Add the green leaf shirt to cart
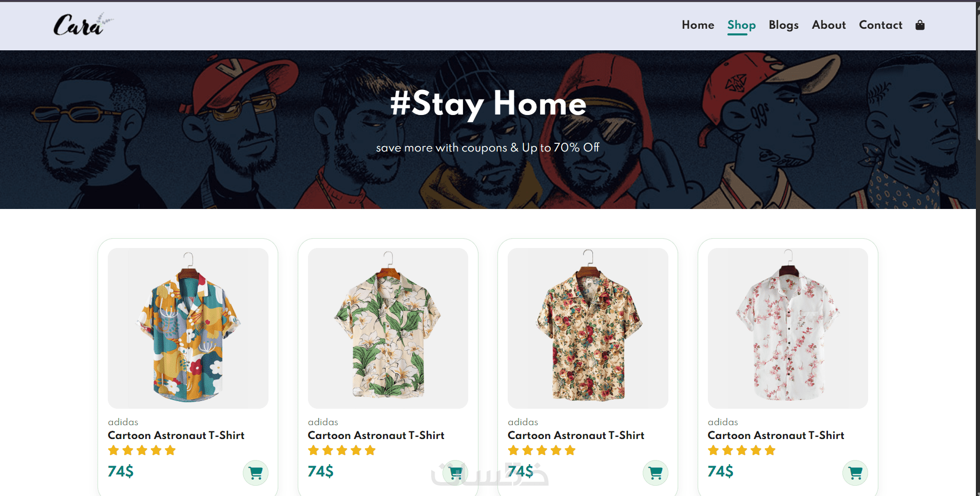This screenshot has width=980, height=496. [x=455, y=473]
